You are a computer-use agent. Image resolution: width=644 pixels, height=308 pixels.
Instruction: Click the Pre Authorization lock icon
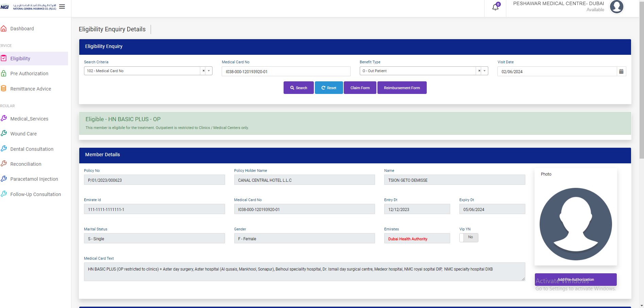tap(4, 74)
